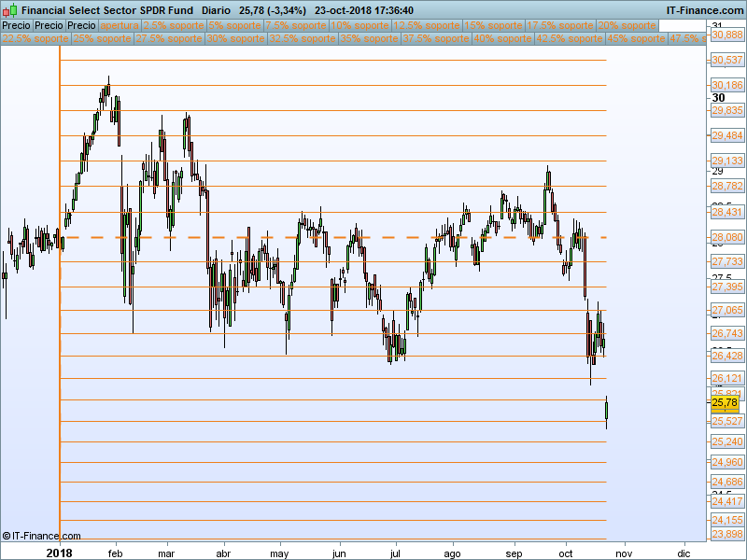Select the 'apertura' indicator label
The image size is (747, 560).
[x=120, y=25]
